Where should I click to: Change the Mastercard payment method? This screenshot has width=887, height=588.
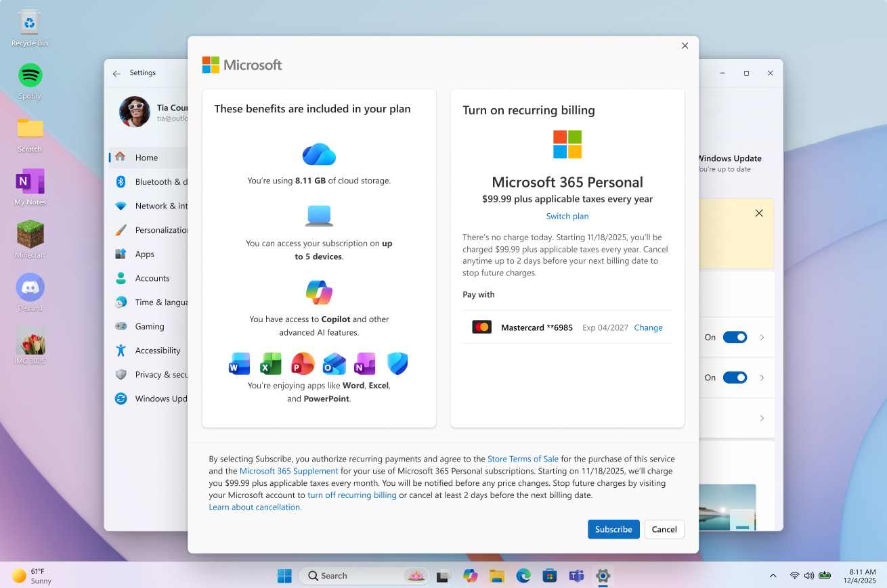pyautogui.click(x=648, y=327)
